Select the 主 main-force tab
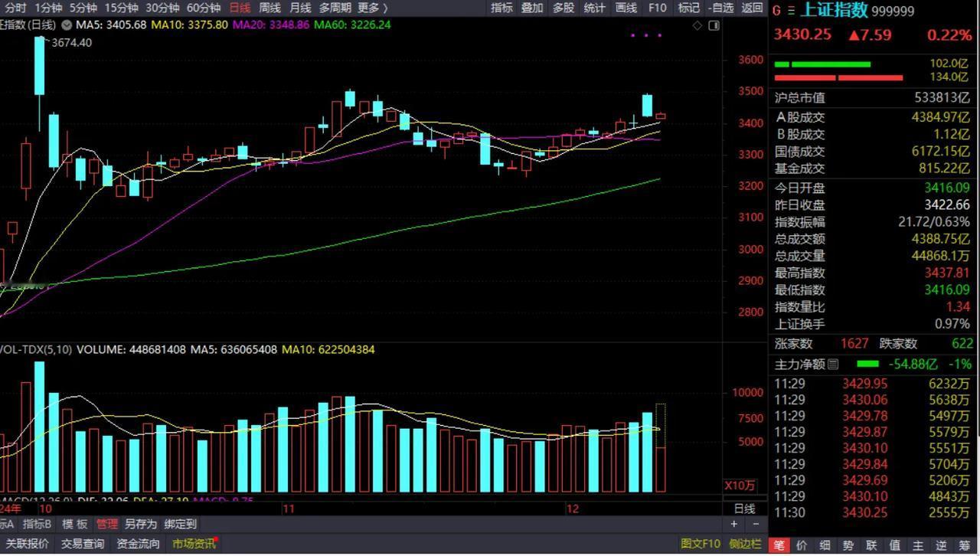Image resolution: width=980 pixels, height=556 pixels. pos(918,546)
